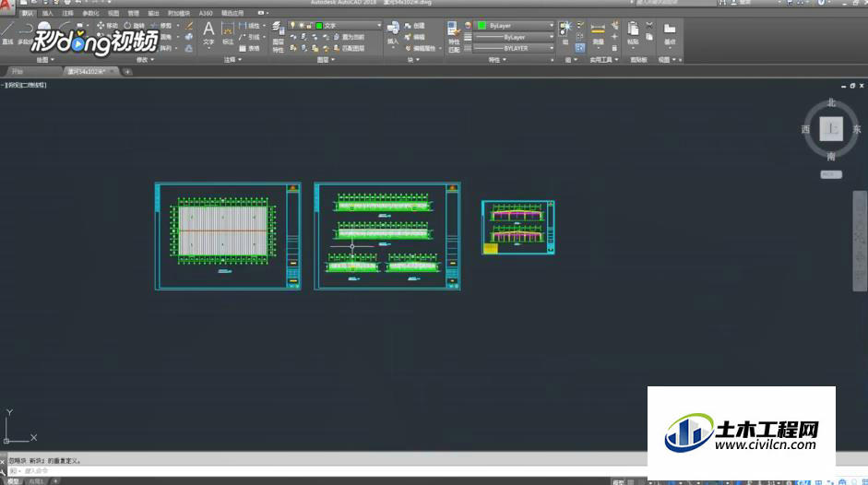Click the Base (基点) view tool

tap(670, 32)
